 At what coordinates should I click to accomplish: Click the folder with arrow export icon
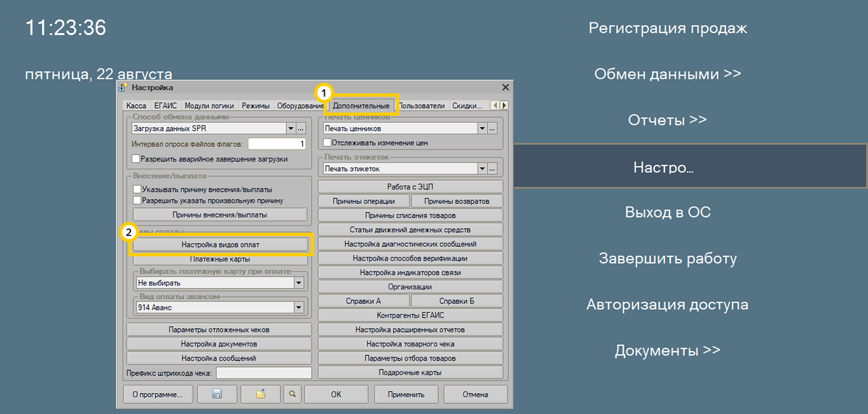(260, 394)
